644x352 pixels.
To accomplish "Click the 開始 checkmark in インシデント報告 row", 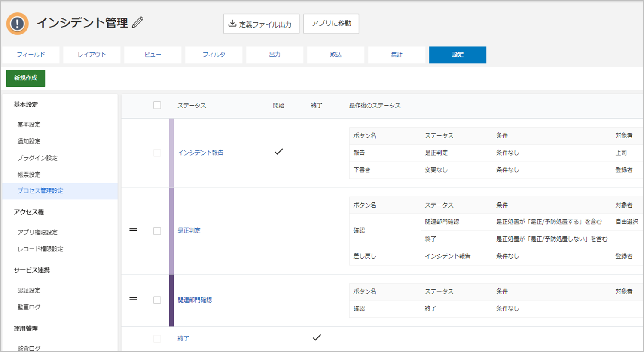I will coord(279,152).
